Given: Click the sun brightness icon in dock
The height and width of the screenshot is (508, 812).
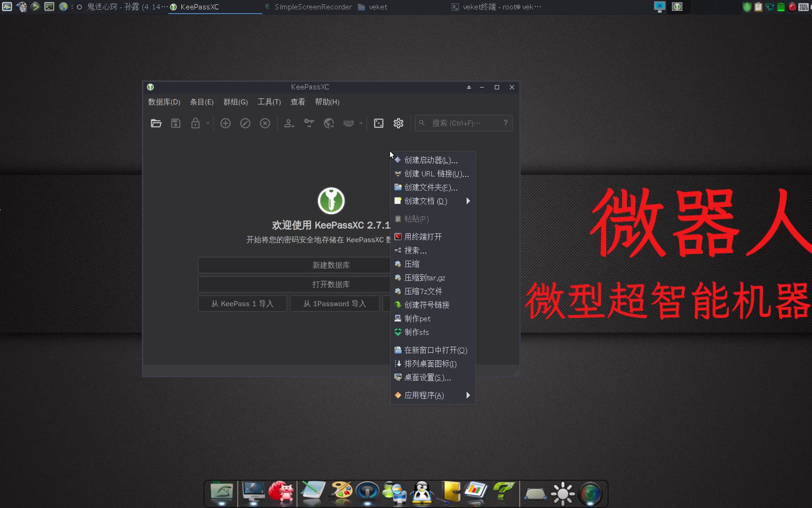Looking at the screenshot, I should coord(563,494).
